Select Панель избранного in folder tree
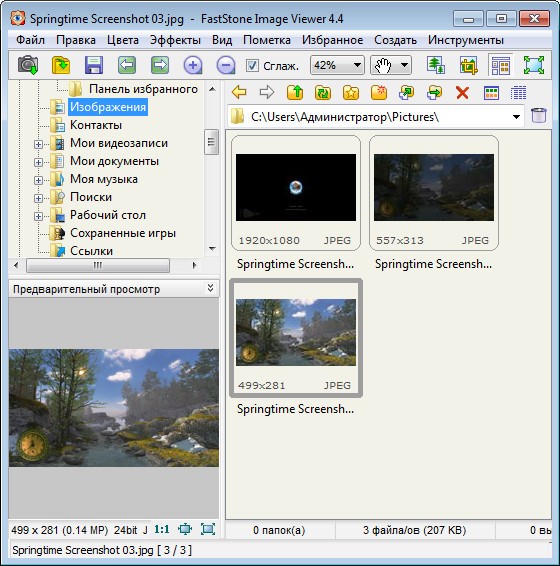 (143, 89)
